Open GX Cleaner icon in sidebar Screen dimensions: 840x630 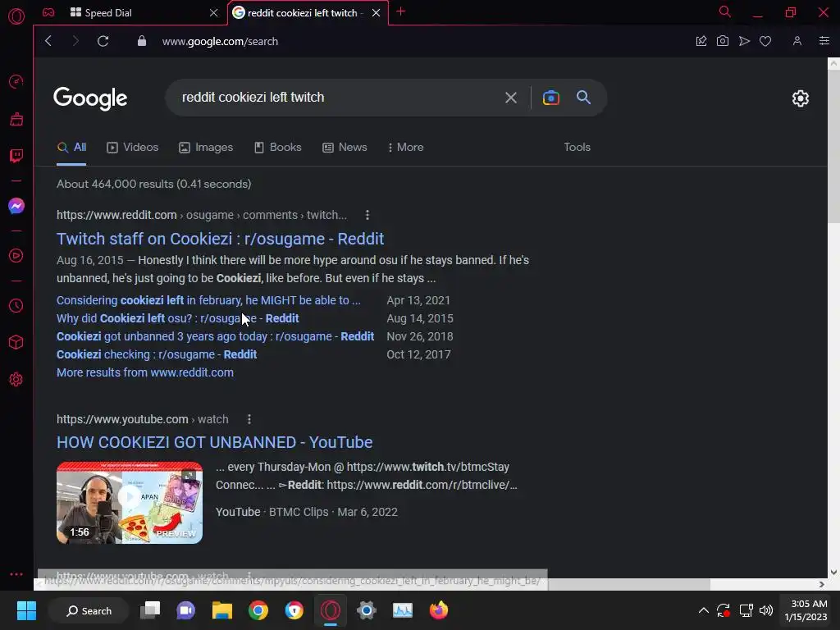point(16,119)
